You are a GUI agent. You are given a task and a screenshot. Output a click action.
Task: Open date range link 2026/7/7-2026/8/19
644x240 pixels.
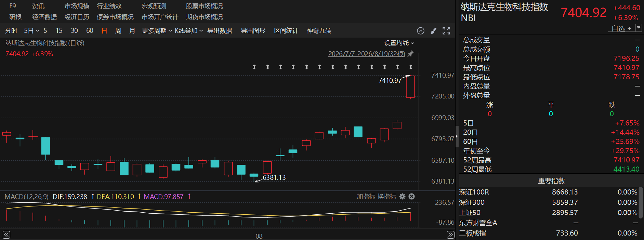coord(367,54)
